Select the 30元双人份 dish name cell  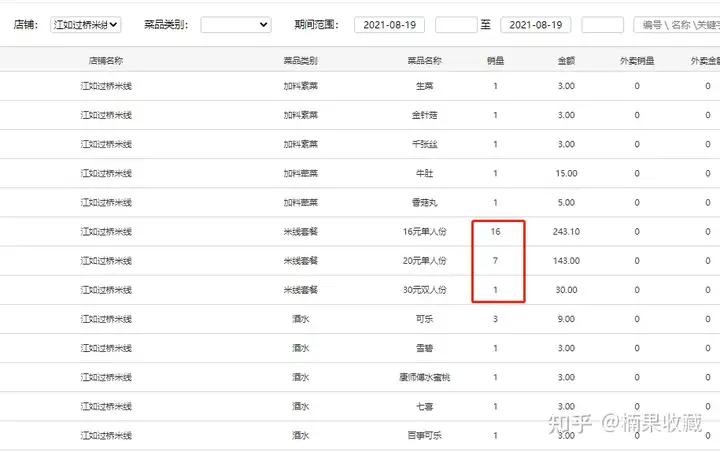pyautogui.click(x=424, y=290)
